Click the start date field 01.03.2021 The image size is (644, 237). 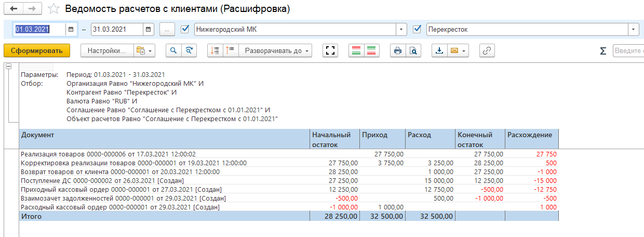(39, 30)
